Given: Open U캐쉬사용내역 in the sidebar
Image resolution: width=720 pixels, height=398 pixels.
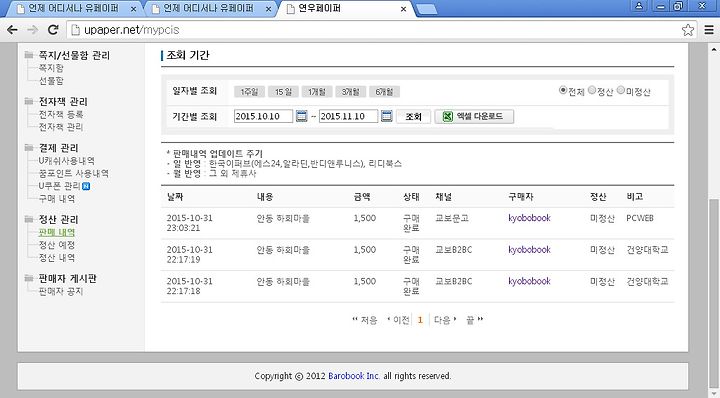Looking at the screenshot, I should point(67,161).
